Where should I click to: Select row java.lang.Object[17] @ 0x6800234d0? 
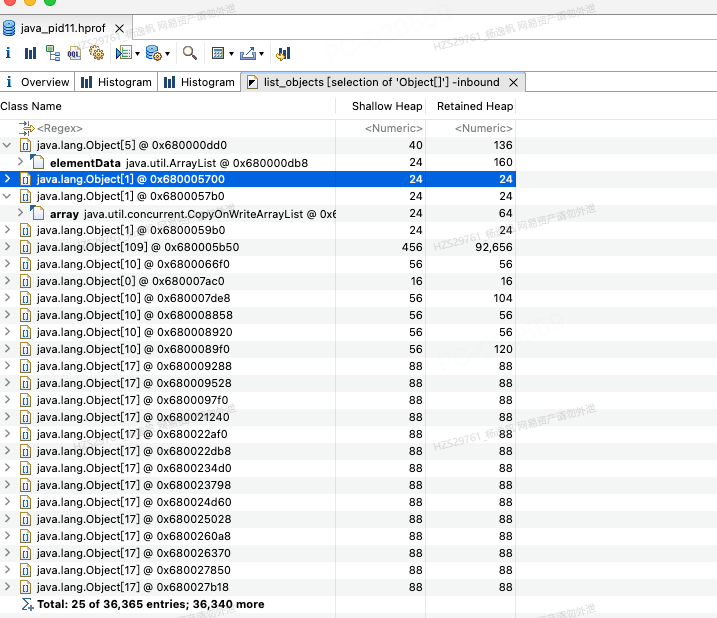click(258, 468)
